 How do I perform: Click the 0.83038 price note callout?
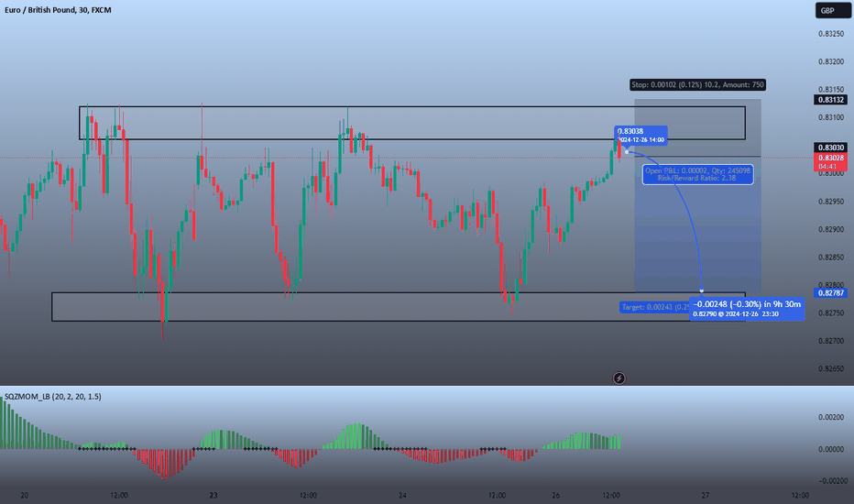640,135
